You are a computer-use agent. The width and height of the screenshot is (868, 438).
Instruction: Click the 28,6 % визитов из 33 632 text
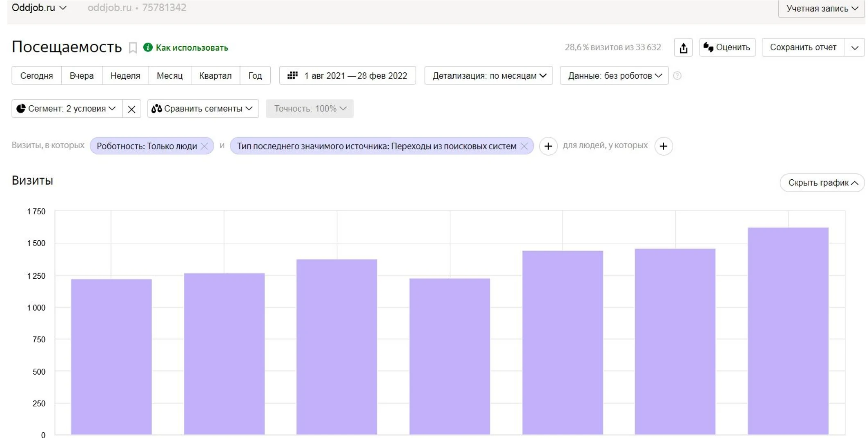pos(613,47)
